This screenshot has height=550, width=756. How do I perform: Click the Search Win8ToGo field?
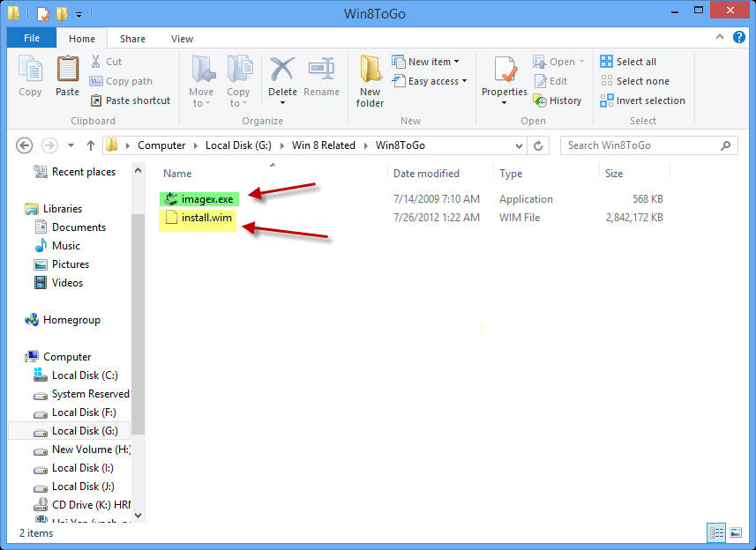click(x=648, y=145)
